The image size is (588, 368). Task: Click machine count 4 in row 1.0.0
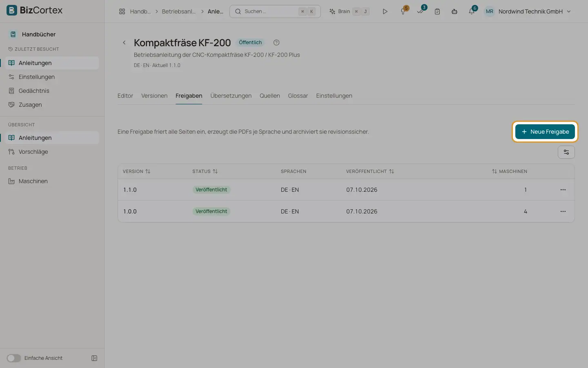click(x=526, y=211)
